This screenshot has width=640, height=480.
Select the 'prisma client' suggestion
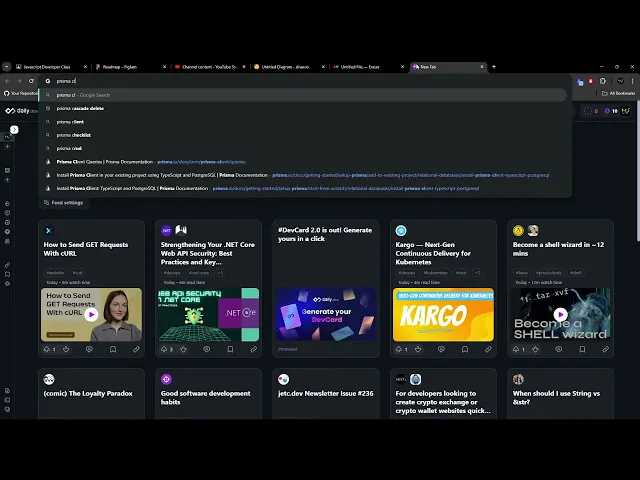tap(303, 122)
